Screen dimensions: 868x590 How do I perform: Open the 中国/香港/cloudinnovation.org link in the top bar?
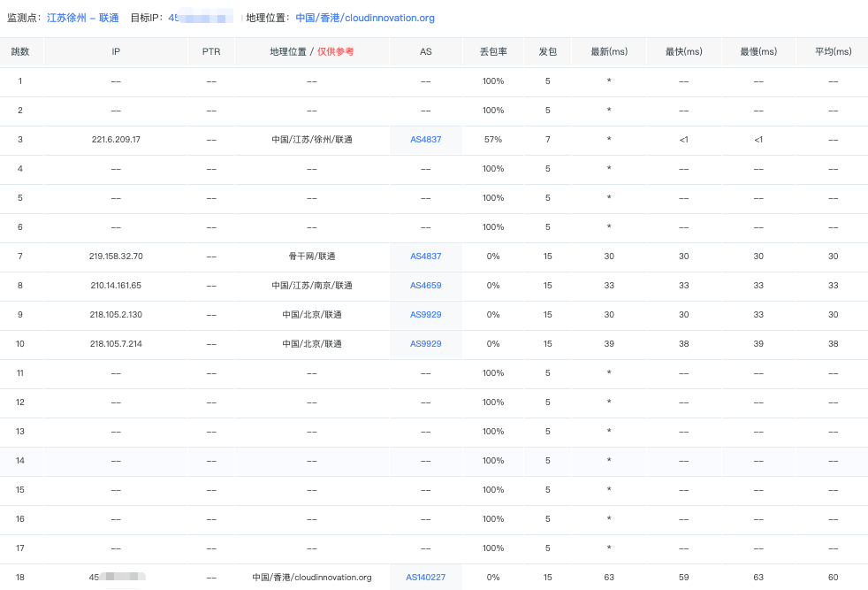point(364,18)
